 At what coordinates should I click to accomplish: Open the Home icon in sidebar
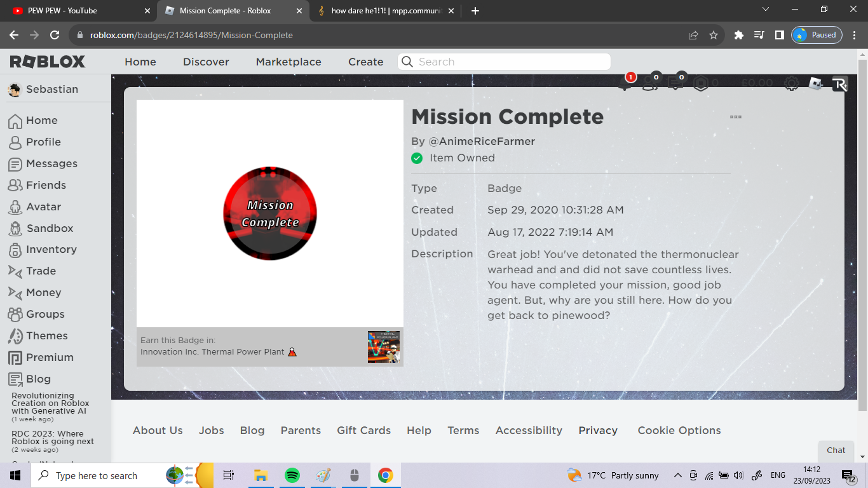pos(15,121)
